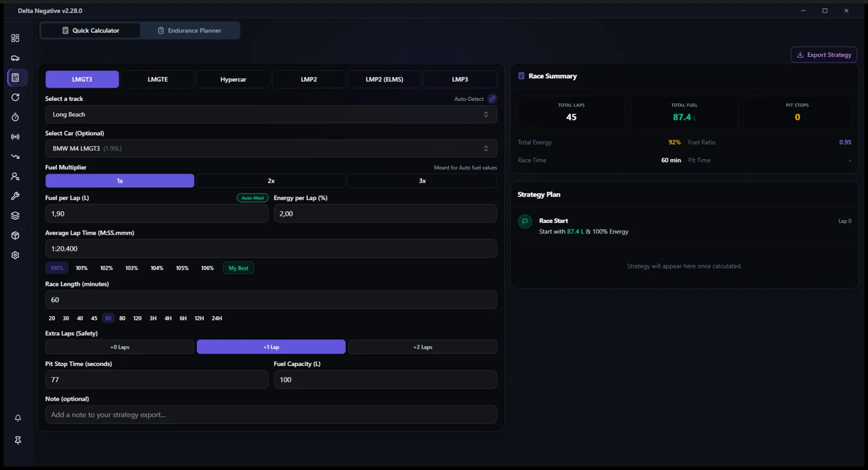Open the stacked layers sidebar icon
The image size is (868, 470).
[15, 215]
